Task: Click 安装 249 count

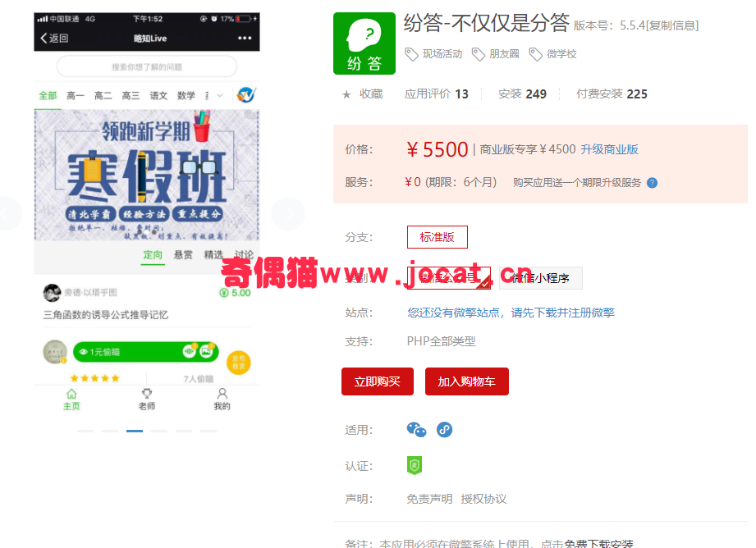Action: pyautogui.click(x=522, y=94)
